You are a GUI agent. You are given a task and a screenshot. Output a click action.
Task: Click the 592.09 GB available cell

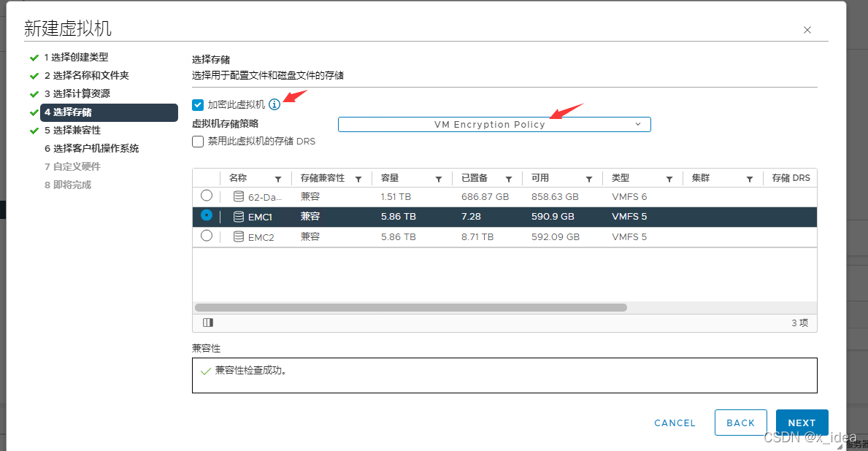tap(556, 237)
